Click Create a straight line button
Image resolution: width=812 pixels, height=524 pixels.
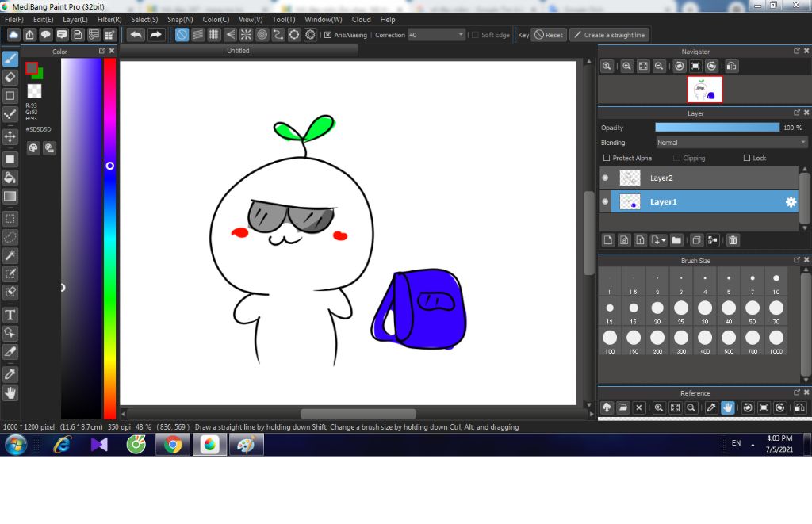click(x=610, y=35)
